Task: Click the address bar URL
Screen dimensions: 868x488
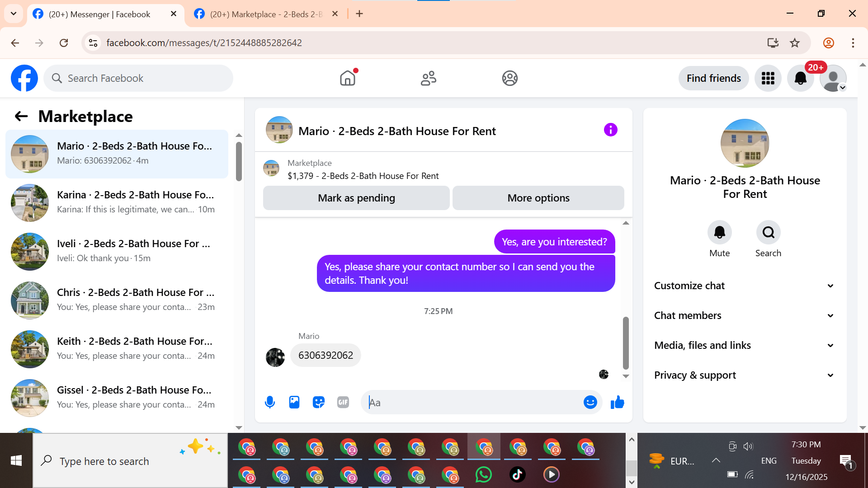Action: pyautogui.click(x=204, y=42)
